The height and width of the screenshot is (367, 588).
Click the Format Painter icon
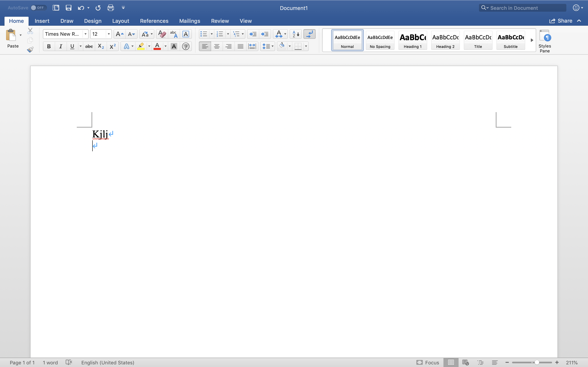[30, 50]
